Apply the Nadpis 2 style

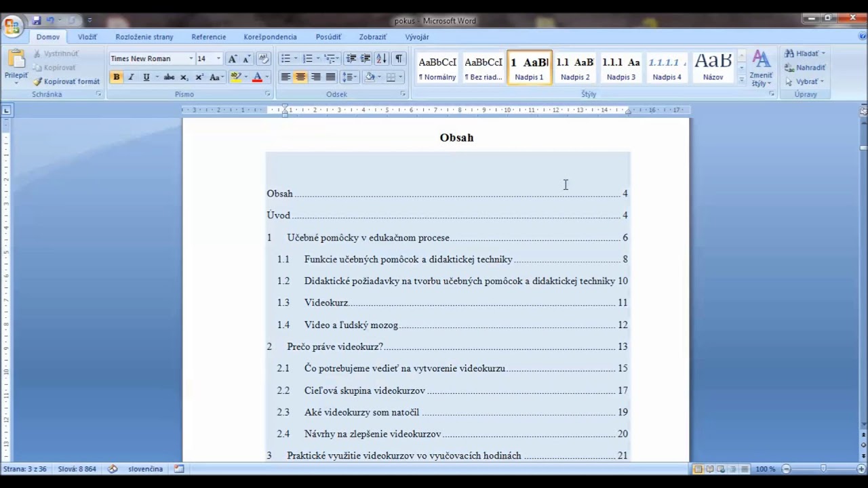pyautogui.click(x=575, y=68)
